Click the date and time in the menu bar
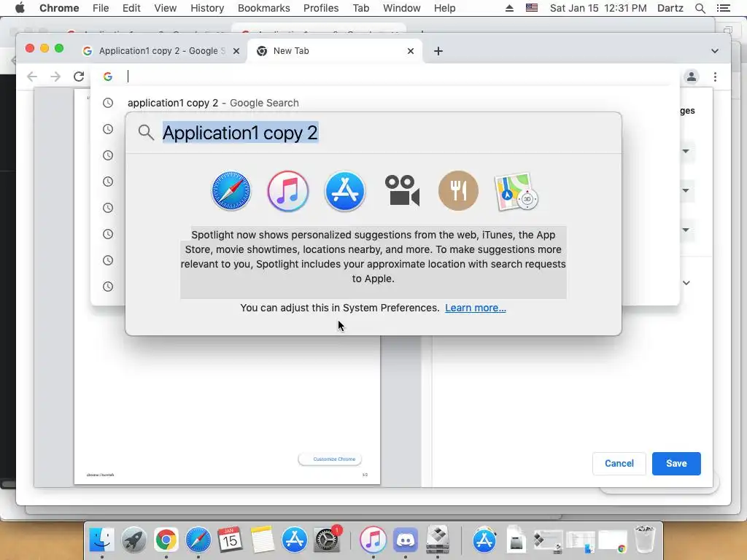The image size is (747, 560). click(598, 8)
